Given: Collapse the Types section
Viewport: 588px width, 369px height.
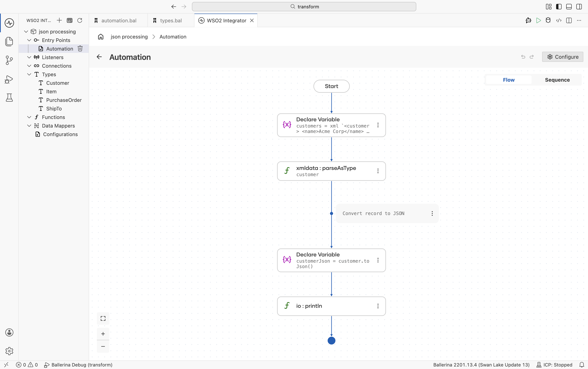Looking at the screenshot, I should pos(29,74).
